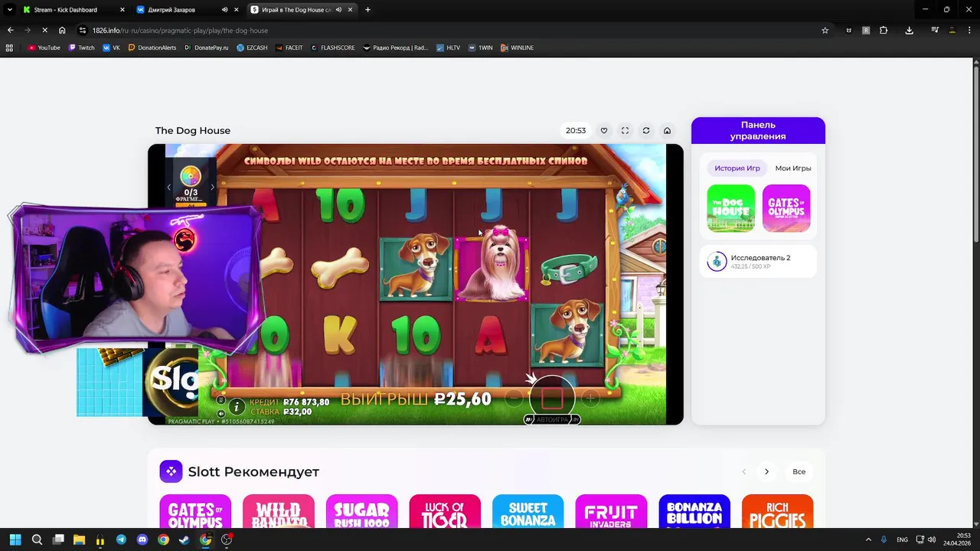Stop the spin with the red square button
This screenshot has height=551, width=980.
tap(552, 399)
